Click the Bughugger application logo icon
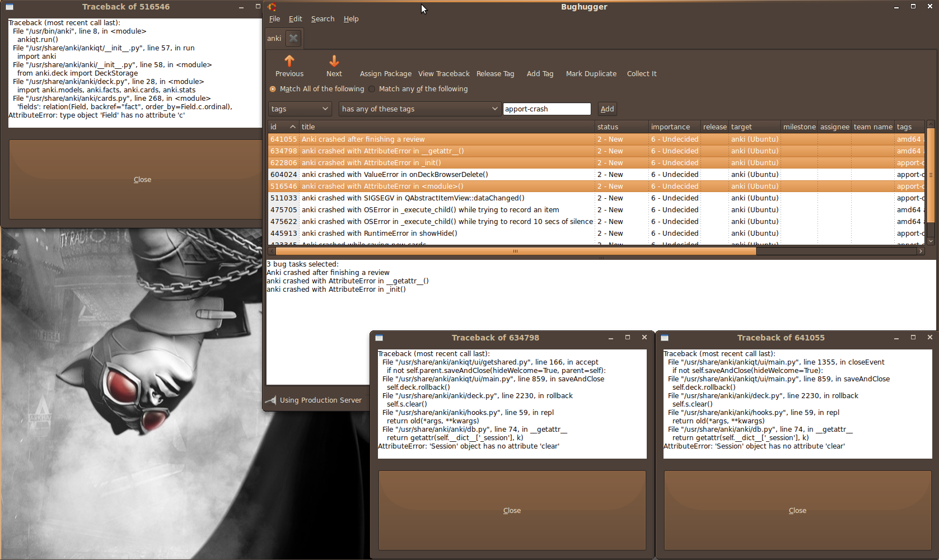939x560 pixels. click(272, 7)
